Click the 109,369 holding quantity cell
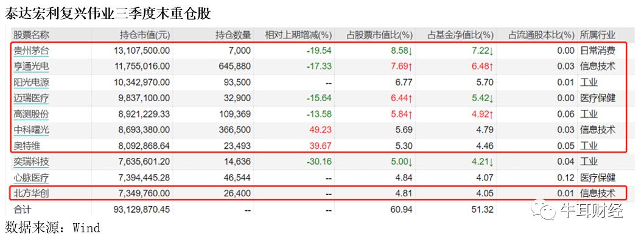The height and width of the screenshot is (239, 644). pos(236,114)
